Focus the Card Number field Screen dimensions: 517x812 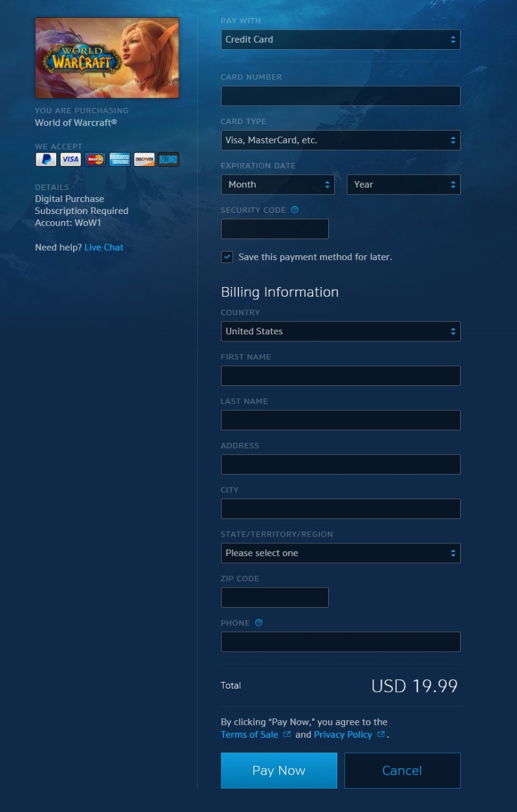point(341,96)
